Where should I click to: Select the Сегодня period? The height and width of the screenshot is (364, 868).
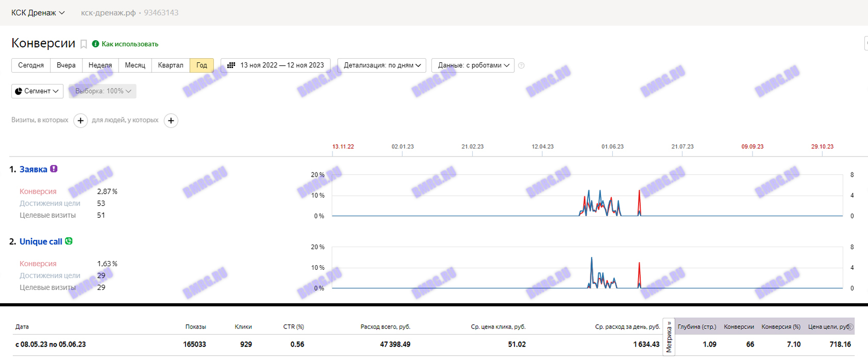[31, 65]
